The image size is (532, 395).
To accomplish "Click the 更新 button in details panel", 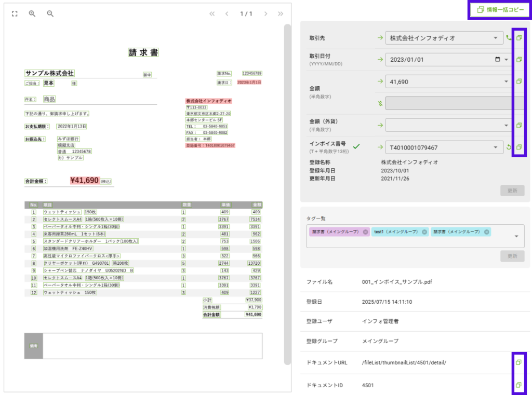I will [512, 190].
